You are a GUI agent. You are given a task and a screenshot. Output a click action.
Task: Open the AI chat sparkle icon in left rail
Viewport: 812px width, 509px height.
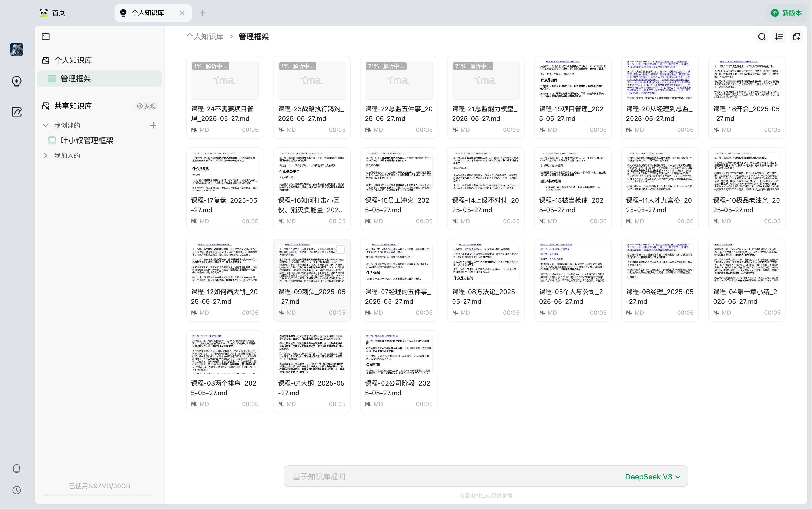click(16, 81)
